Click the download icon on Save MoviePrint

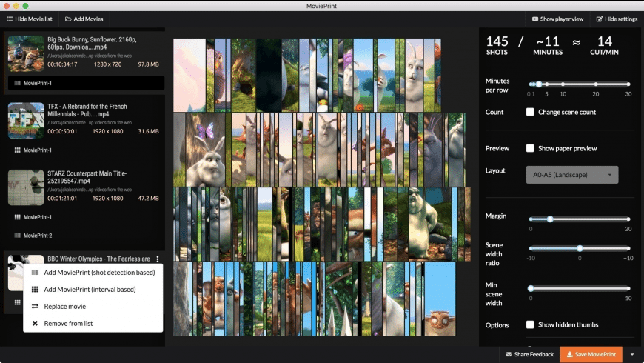pyautogui.click(x=570, y=354)
